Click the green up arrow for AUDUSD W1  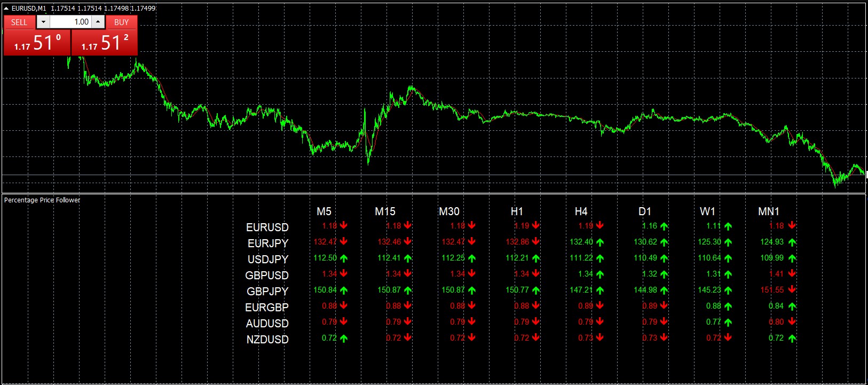[728, 322]
